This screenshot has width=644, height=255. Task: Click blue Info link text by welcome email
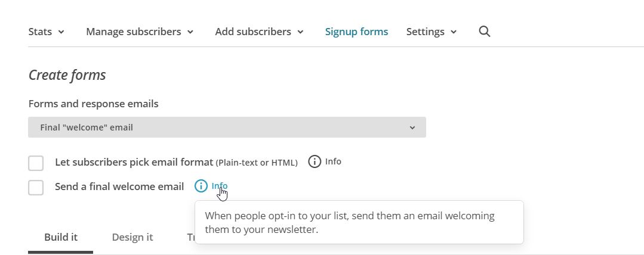pyautogui.click(x=219, y=186)
